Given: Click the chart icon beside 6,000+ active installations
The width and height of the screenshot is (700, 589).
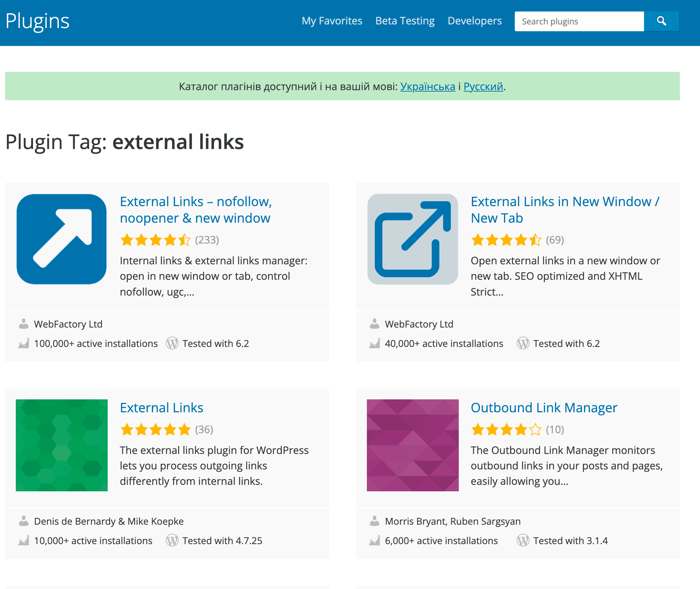Looking at the screenshot, I should [374, 541].
